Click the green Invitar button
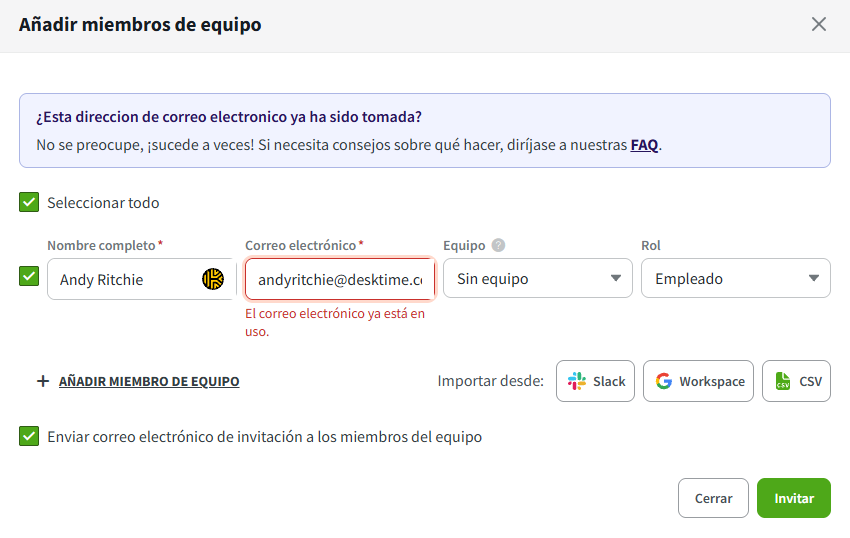This screenshot has height=538, width=850. (x=793, y=498)
